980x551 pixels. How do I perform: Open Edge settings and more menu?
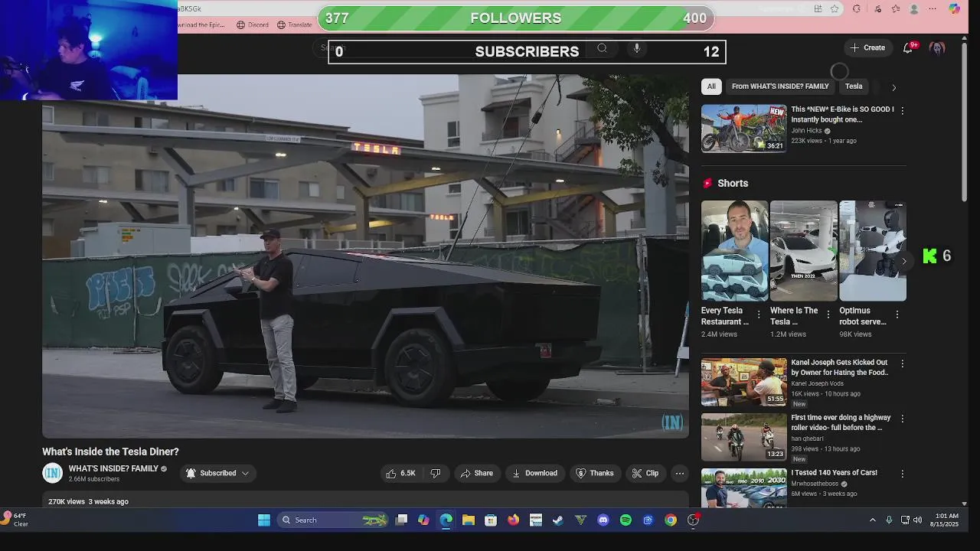tap(933, 9)
